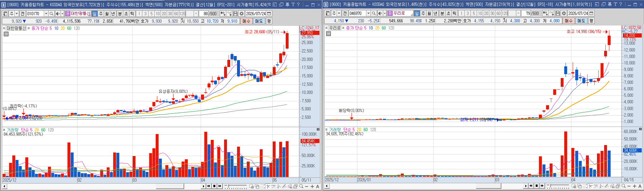Select yearly (년) period in left window
The width and height of the screenshot is (644, 191).
(x=113, y=14)
